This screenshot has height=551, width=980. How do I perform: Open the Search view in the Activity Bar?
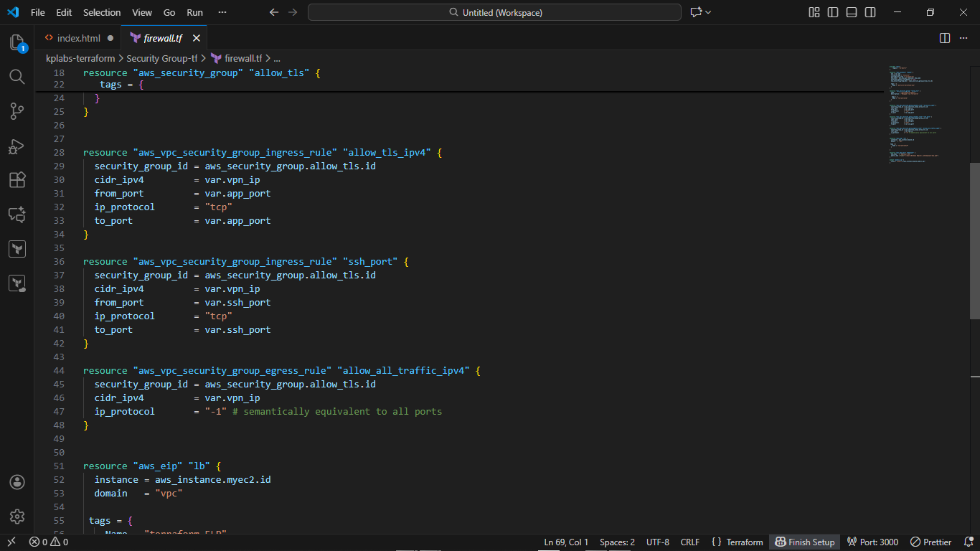17,76
